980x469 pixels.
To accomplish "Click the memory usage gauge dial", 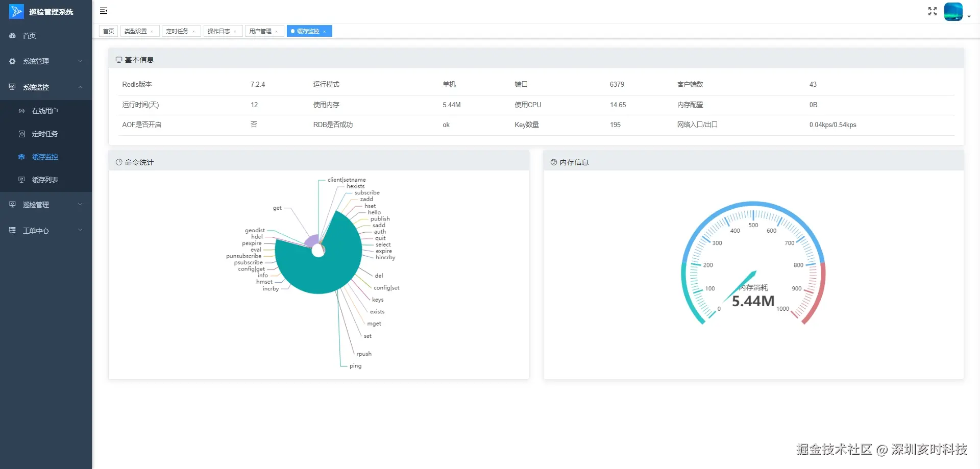I will (753, 263).
